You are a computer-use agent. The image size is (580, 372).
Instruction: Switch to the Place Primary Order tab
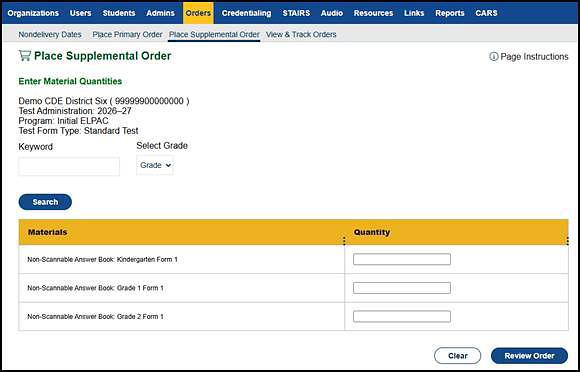[127, 34]
